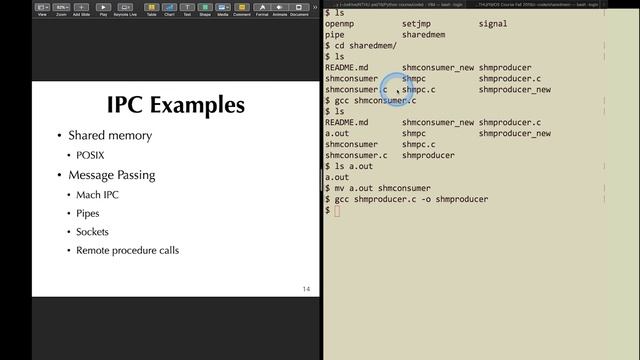Click 'signal' in terminal listing
The image size is (640, 360).
tap(493, 24)
